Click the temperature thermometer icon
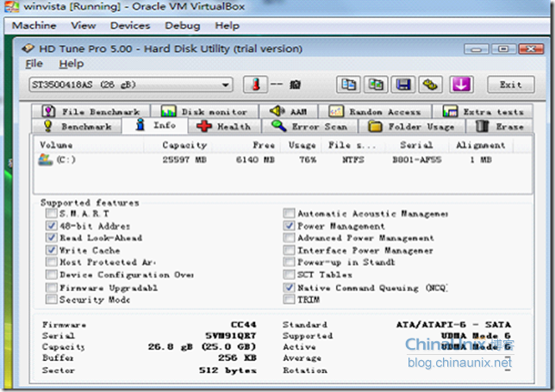555x392 pixels. pyautogui.click(x=255, y=85)
